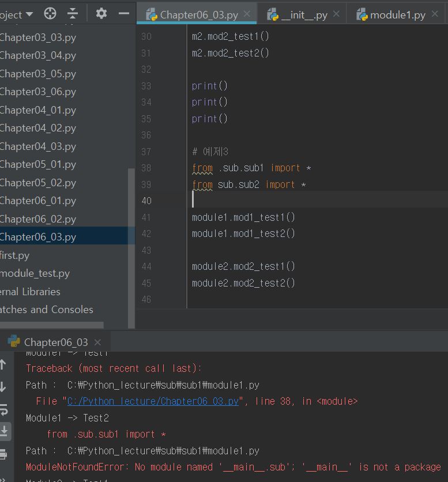Screen dimensions: 448x482
Task: Click the down arrow in Run console
Action: pos(3,386)
